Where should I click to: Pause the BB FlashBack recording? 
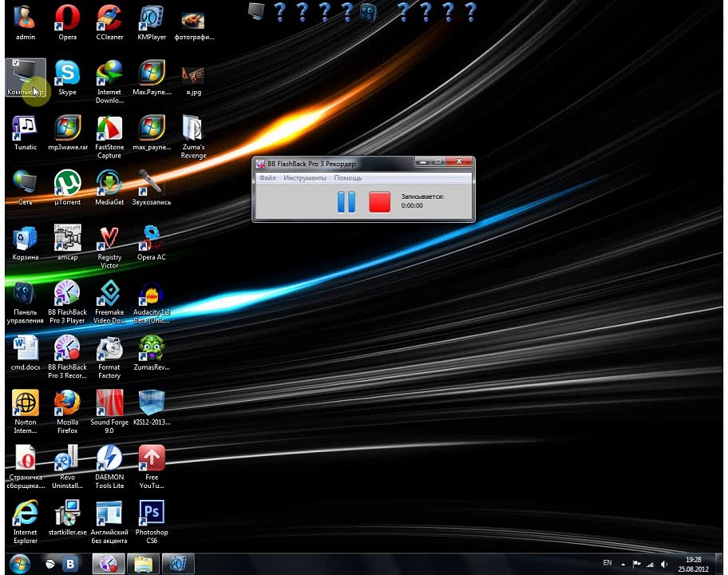(x=346, y=201)
